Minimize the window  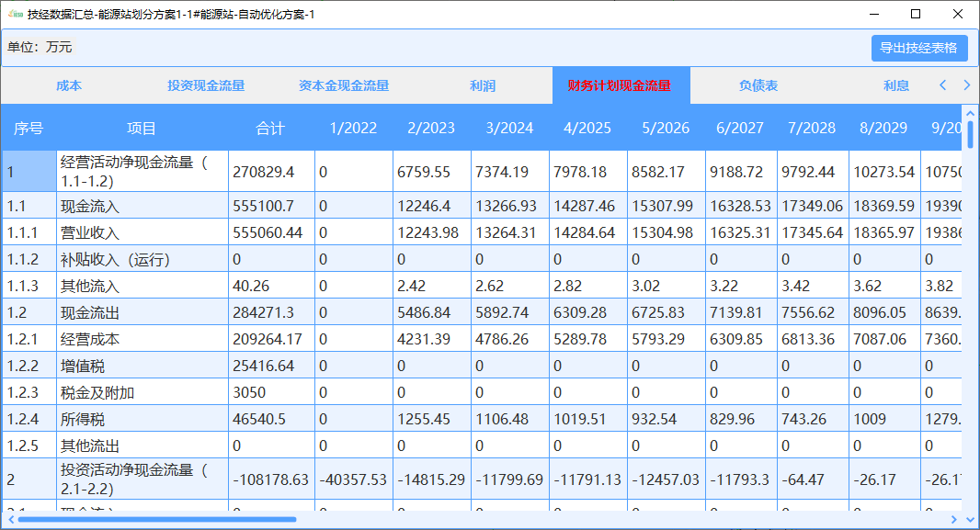tap(872, 14)
